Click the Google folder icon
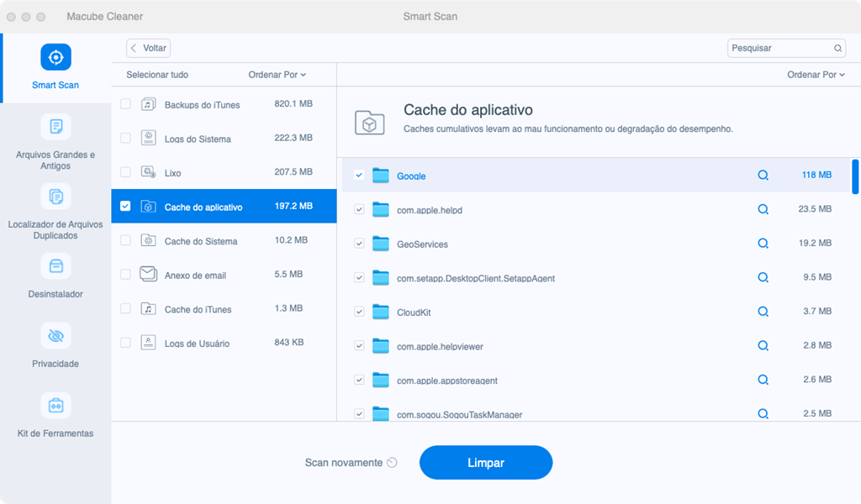Screen dimensions: 861x504 click(381, 175)
